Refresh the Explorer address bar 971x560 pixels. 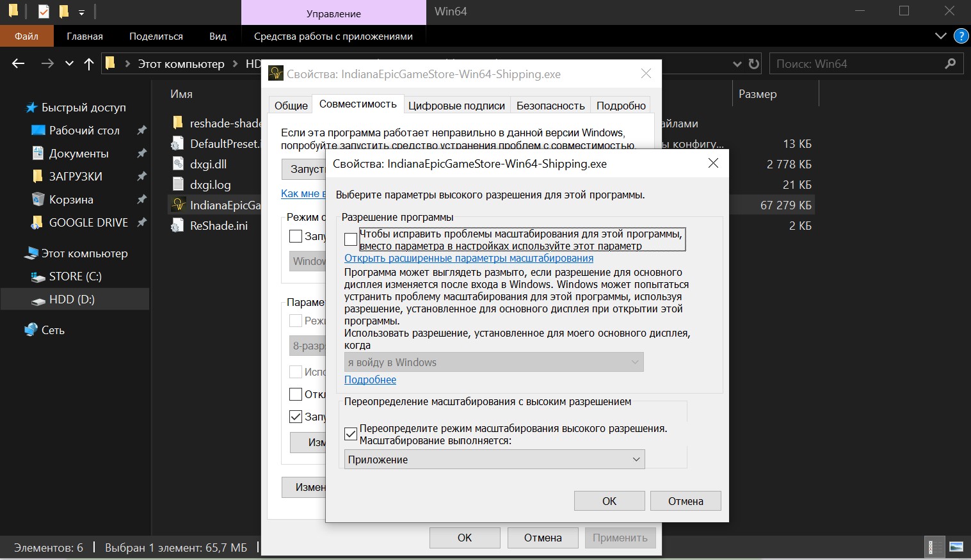click(754, 64)
